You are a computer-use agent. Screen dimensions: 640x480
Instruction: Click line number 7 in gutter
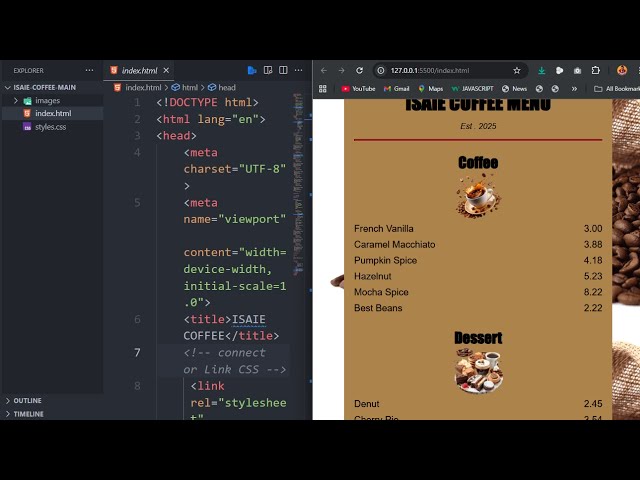click(137, 353)
